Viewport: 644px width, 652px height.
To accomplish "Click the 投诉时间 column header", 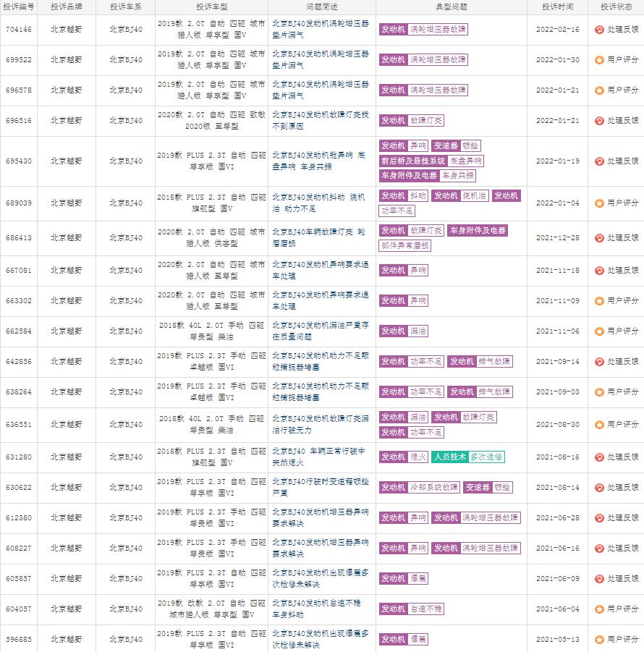I will 557,7.
